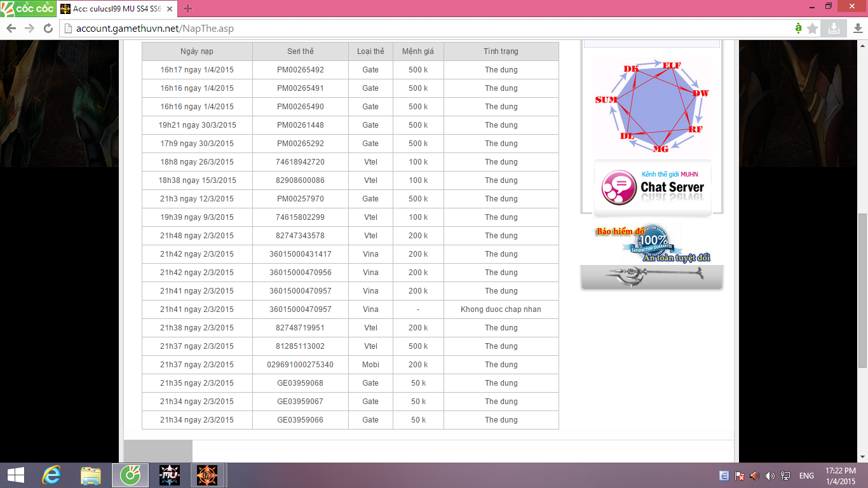Open File Explorer from taskbar
The image size is (868, 488).
(x=91, y=475)
